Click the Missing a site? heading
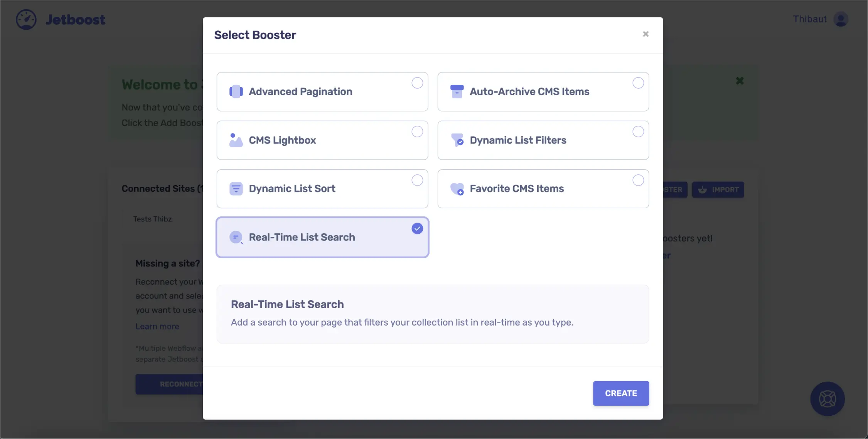The image size is (868, 439). (x=167, y=263)
